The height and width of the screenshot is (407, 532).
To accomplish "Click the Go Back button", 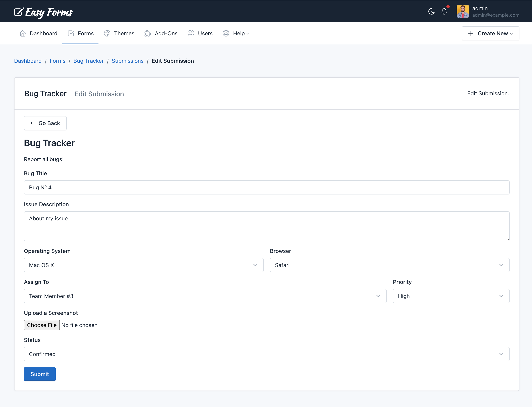I will pyautogui.click(x=45, y=123).
